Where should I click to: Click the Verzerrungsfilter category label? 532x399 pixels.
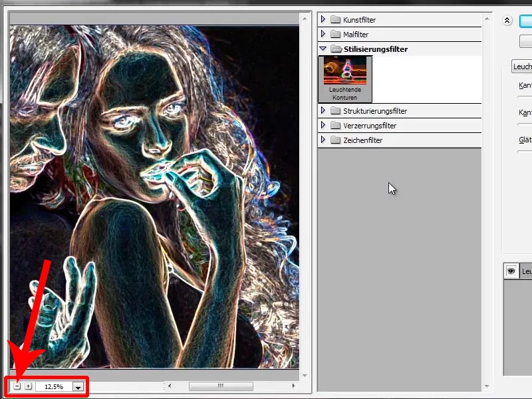(370, 126)
